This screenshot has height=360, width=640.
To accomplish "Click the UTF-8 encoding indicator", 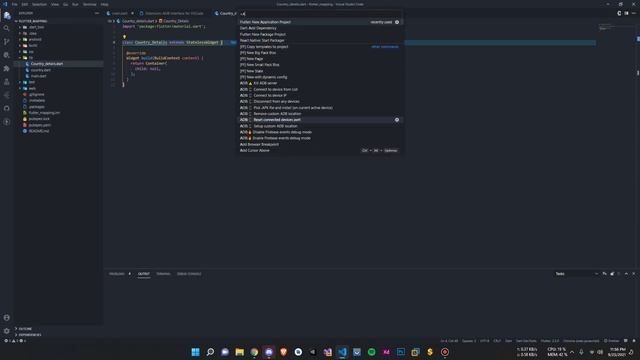I will [x=484, y=341].
